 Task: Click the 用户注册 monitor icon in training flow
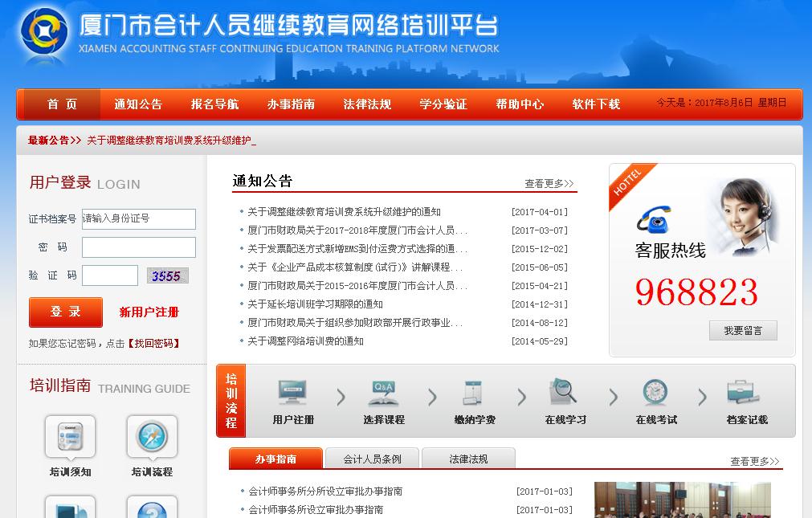click(292, 393)
